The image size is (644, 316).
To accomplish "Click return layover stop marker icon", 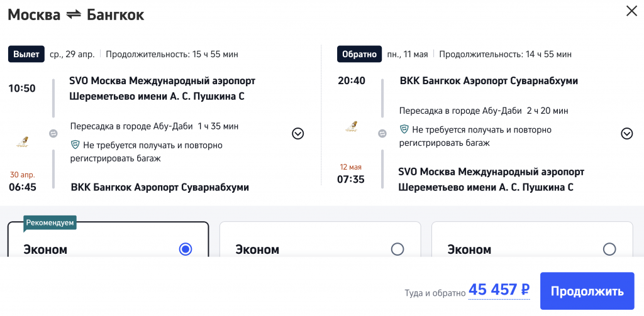I will (x=382, y=133).
